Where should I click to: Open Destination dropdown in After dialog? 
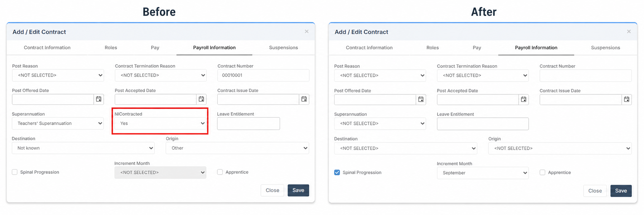[406, 148]
